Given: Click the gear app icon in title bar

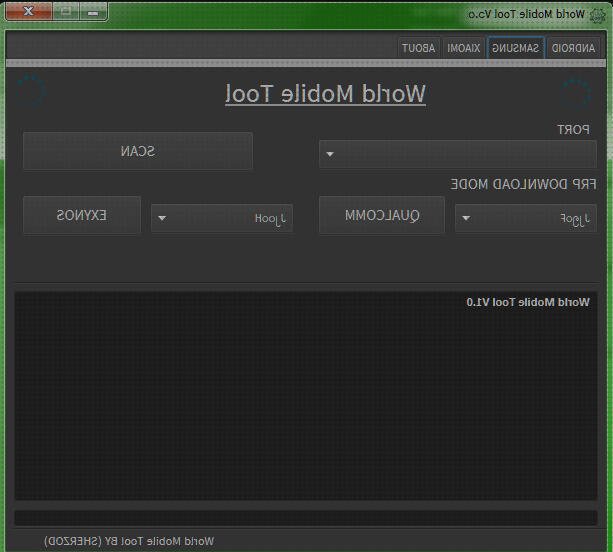Looking at the screenshot, I should (599, 15).
